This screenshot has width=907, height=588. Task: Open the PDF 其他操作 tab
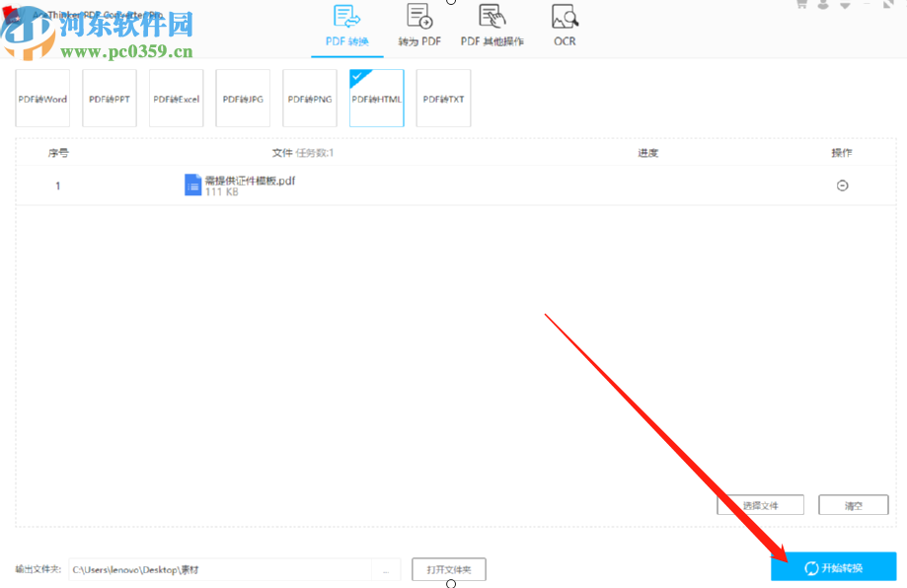point(492,27)
